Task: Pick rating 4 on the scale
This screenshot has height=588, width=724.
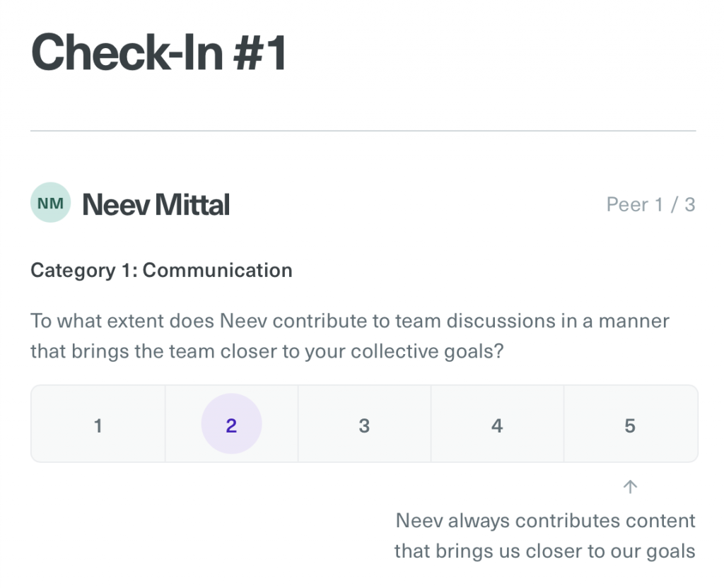Action: 497,425
